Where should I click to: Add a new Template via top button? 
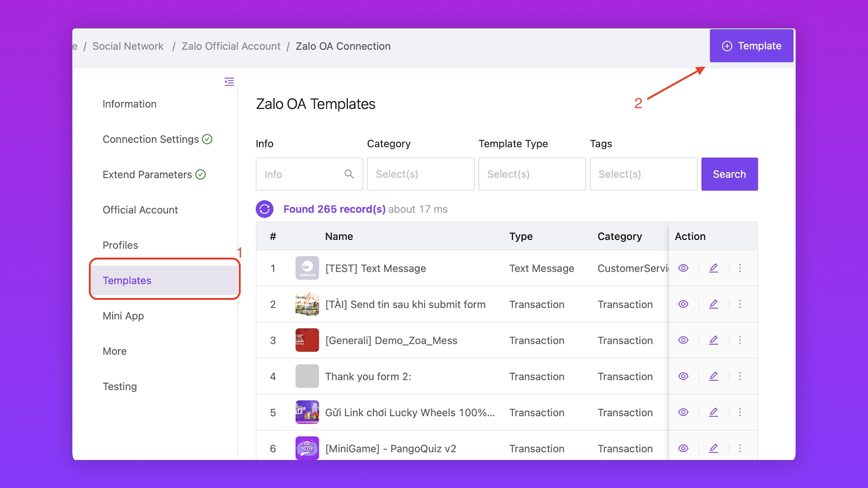751,46
